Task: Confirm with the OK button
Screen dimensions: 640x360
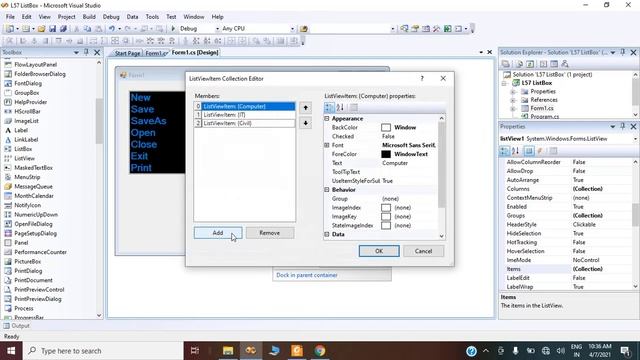Action: coord(379,251)
